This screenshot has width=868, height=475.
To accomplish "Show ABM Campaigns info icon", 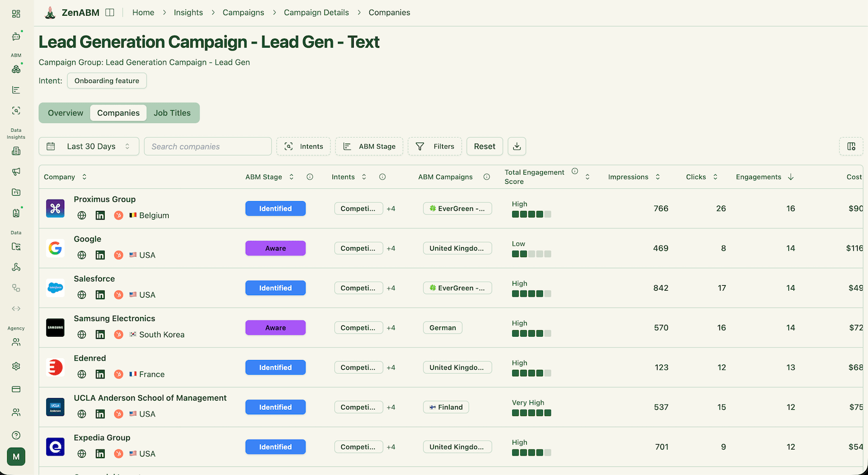I will click(x=487, y=177).
